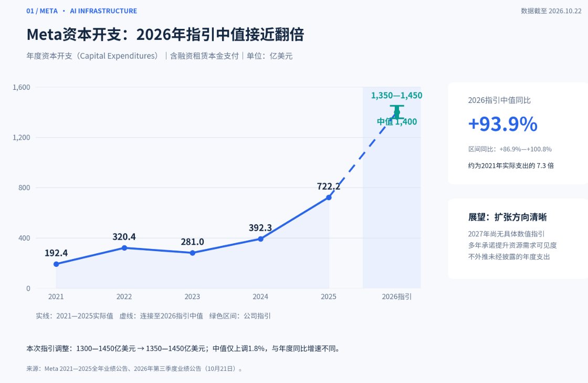Screen dimensions: 588x383
Task: Click the data label "192.4"
Action: click(x=56, y=253)
